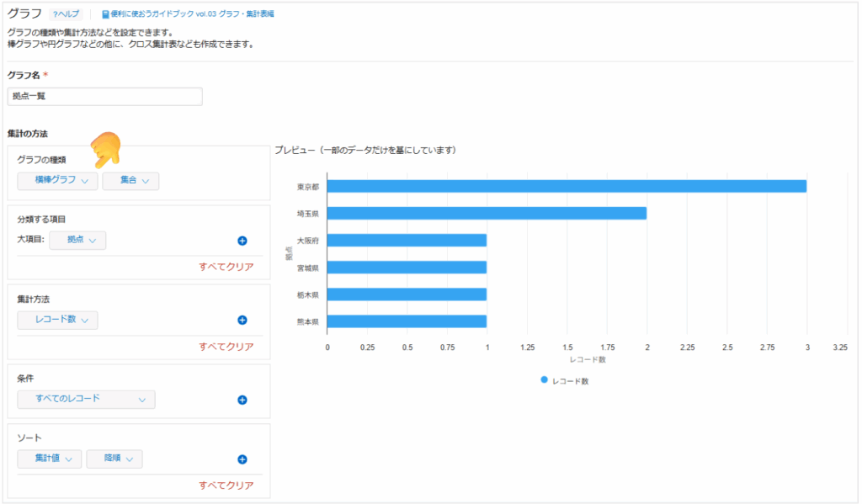Click the blue 東京都 bar in preview chart
This screenshot has width=862, height=504.
coord(566,186)
